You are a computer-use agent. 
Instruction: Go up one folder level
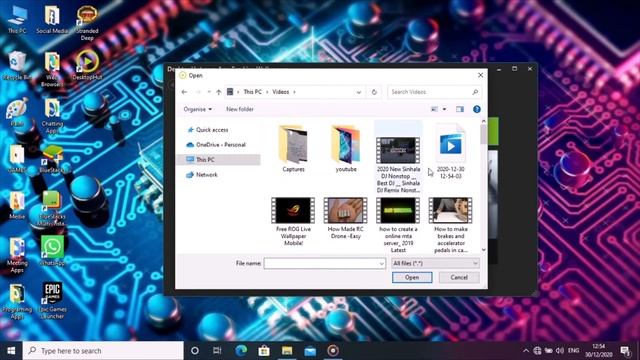(x=219, y=92)
